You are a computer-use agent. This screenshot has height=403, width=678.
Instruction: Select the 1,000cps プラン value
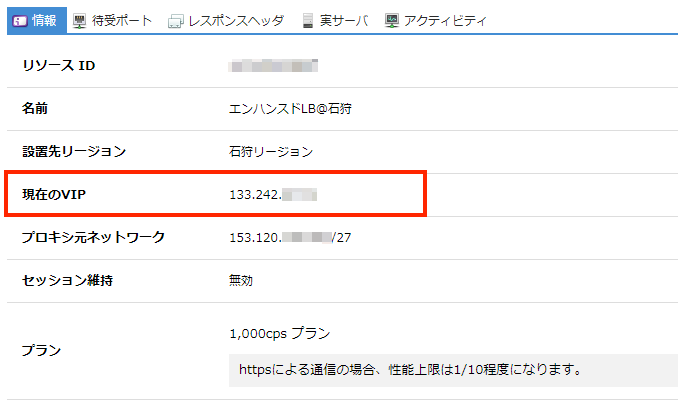[x=280, y=333]
